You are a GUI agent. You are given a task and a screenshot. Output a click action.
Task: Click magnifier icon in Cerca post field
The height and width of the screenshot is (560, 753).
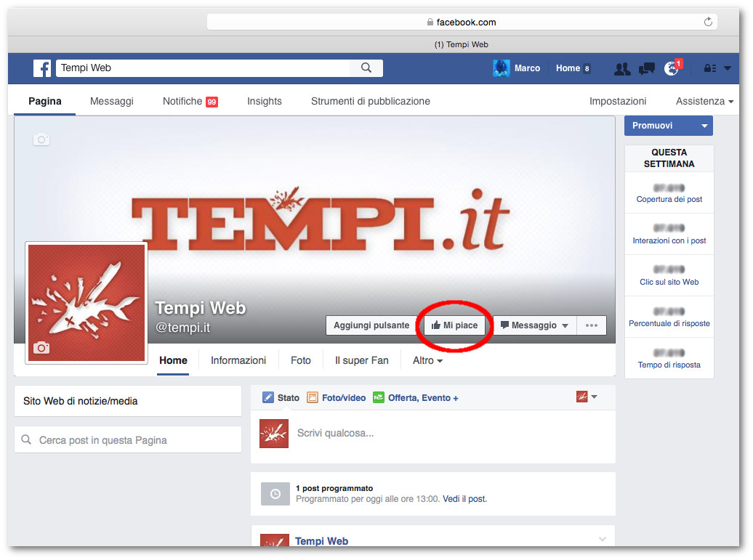[x=26, y=439]
